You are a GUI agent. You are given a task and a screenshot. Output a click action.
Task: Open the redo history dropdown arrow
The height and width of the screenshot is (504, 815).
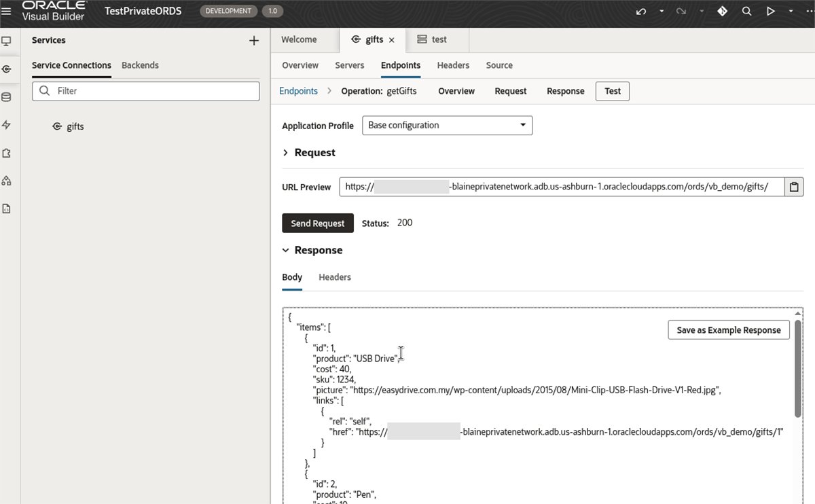click(x=700, y=12)
